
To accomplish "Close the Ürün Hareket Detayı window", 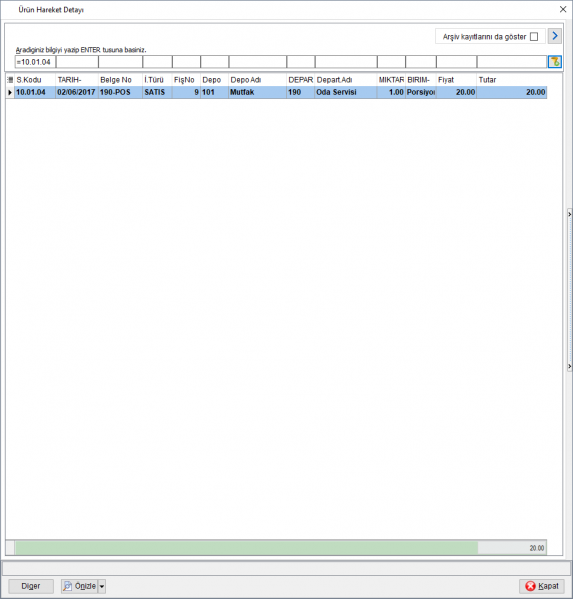I will pyautogui.click(x=563, y=9).
